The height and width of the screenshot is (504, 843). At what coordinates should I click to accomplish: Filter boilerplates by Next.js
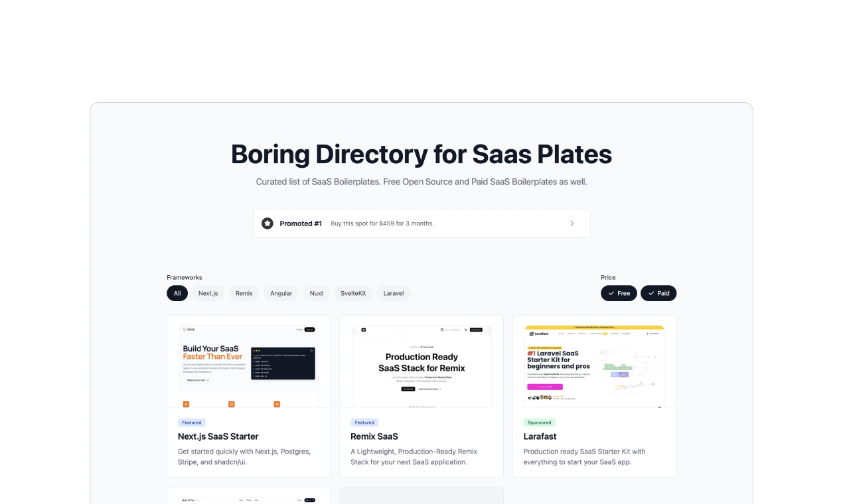click(208, 293)
